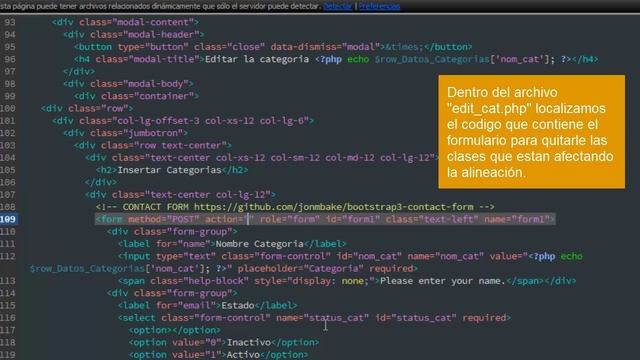Image resolution: width=640 pixels, height=360 pixels.
Task: Click the "Activo" option text
Action: 243,355
